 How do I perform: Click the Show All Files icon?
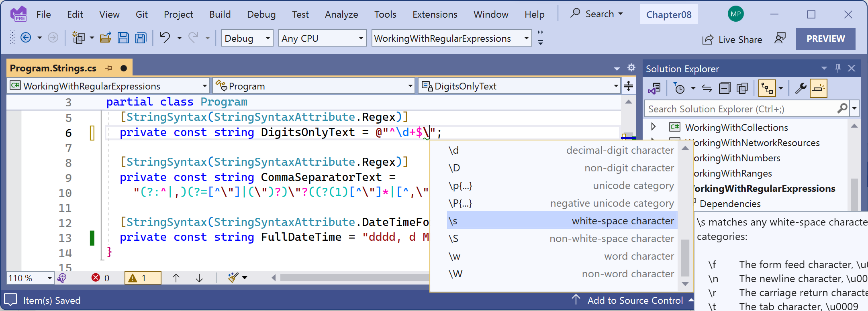click(x=742, y=88)
